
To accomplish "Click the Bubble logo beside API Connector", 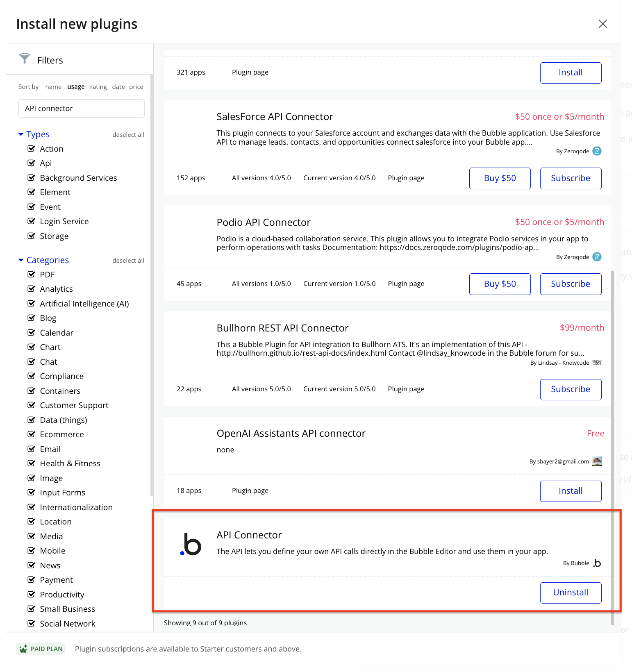I will click(x=191, y=544).
